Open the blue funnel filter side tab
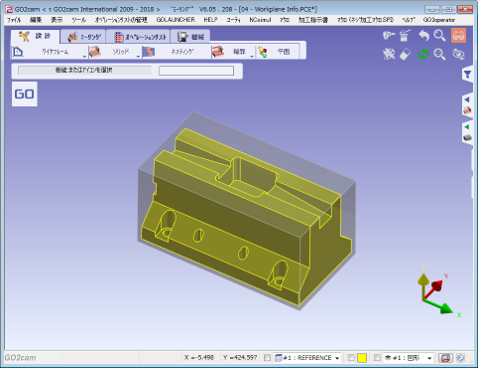This screenshot has width=478, height=368. pos(467,75)
